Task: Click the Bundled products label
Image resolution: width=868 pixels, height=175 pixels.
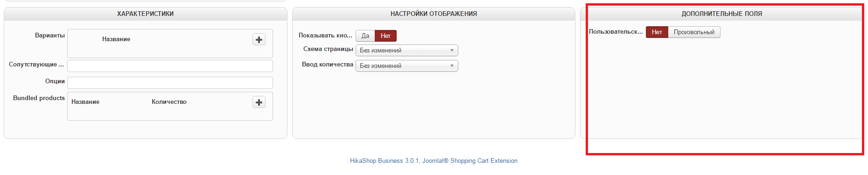Action: [39, 98]
